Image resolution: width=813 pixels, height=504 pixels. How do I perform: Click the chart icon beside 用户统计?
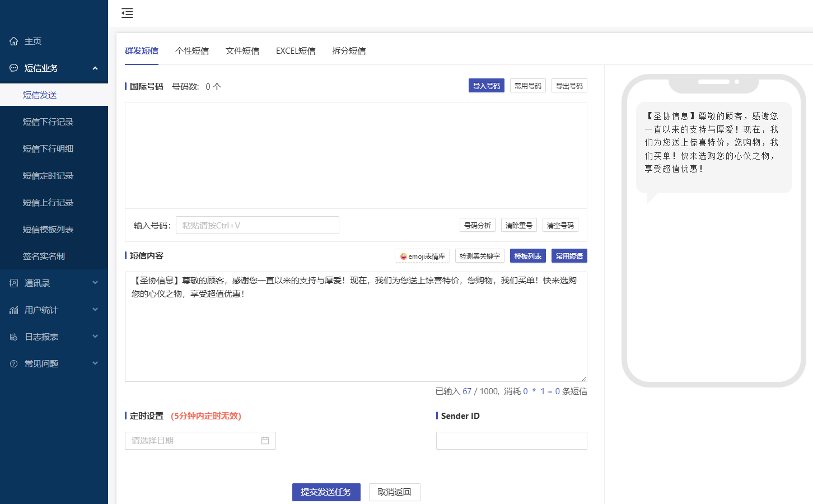point(14,310)
